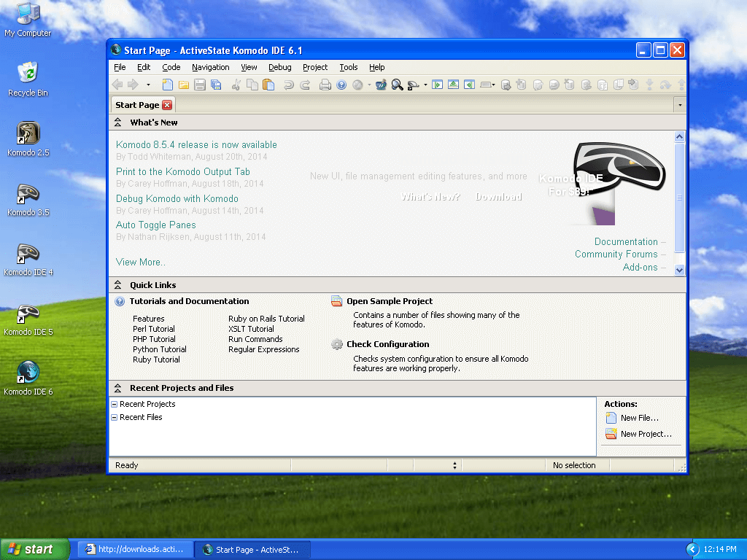This screenshot has width=747, height=560.
Task: Click Open Sample Project
Action: pyautogui.click(x=390, y=301)
